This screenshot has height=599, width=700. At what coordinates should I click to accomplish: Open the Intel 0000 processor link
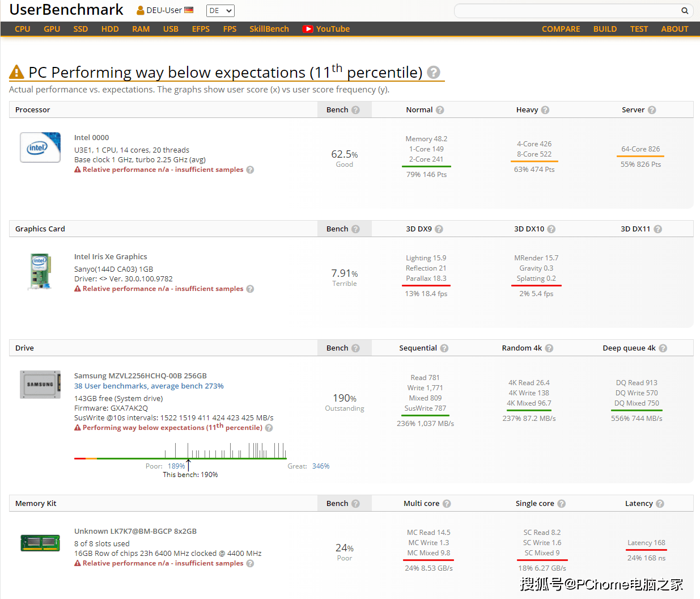(92, 137)
